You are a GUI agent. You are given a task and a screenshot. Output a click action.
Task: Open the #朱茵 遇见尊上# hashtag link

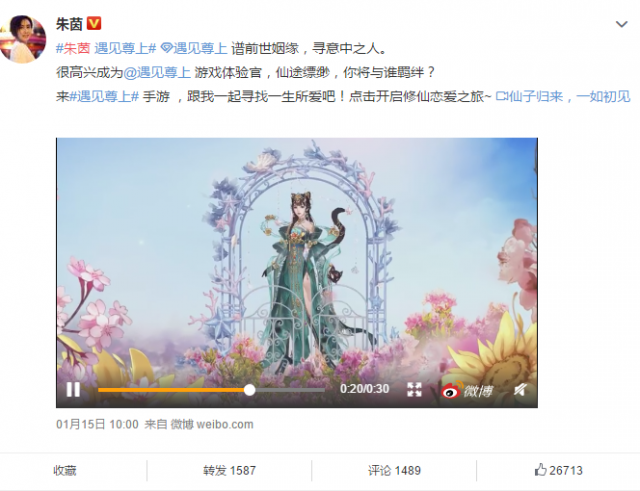point(106,48)
